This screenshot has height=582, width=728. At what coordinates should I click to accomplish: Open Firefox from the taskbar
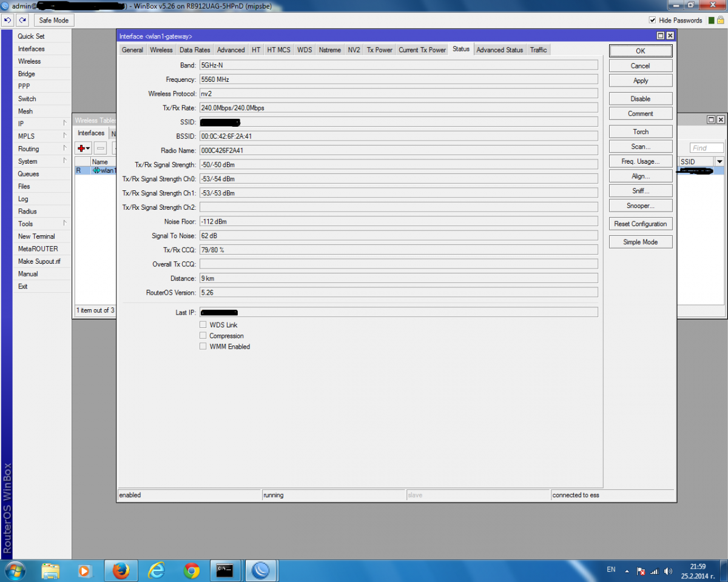tap(121, 570)
